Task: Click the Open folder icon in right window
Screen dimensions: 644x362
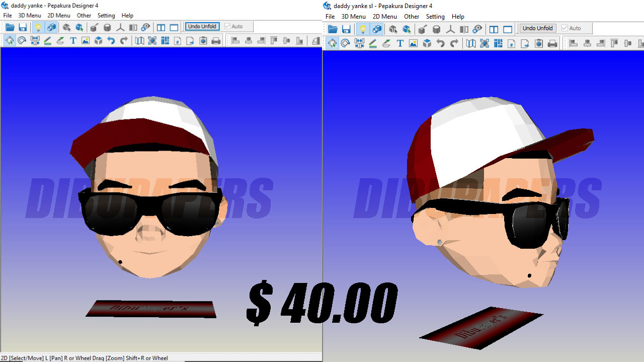Action: (x=333, y=29)
